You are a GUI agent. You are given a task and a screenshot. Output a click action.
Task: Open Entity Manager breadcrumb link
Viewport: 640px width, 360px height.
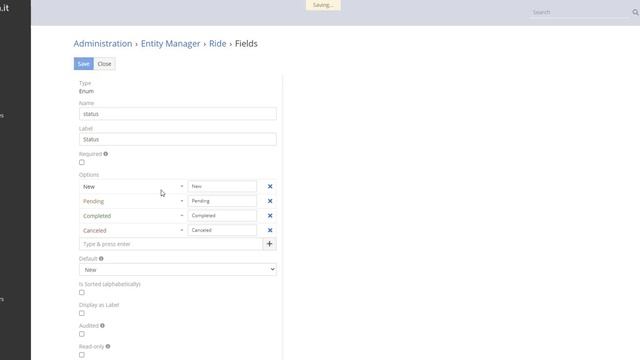171,44
